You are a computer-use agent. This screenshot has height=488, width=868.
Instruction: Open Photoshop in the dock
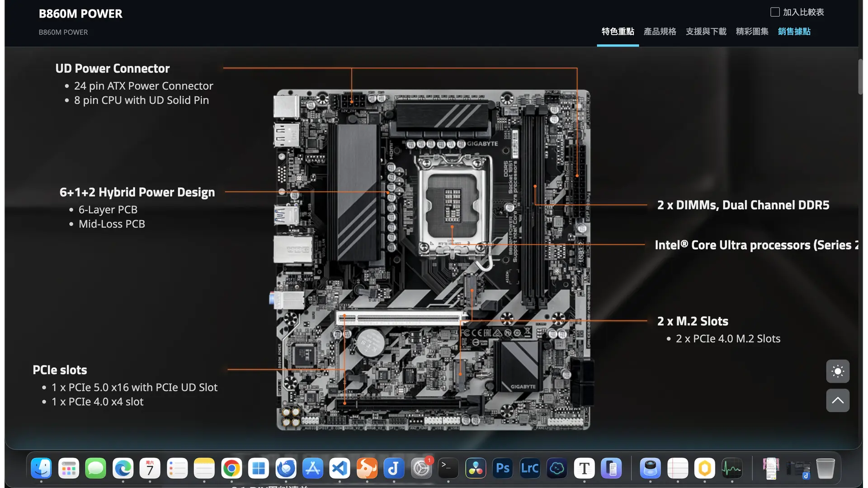503,469
